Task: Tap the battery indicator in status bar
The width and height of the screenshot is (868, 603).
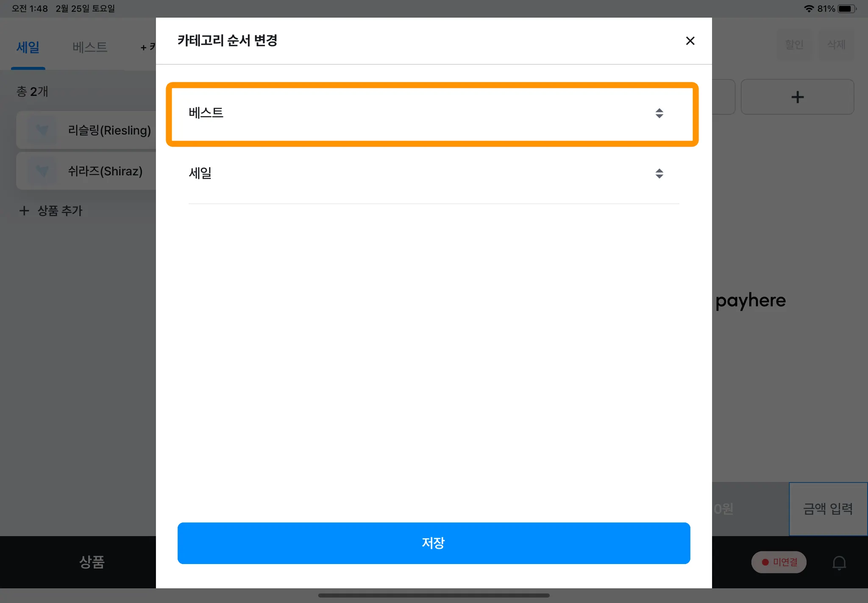Action: pyautogui.click(x=847, y=8)
